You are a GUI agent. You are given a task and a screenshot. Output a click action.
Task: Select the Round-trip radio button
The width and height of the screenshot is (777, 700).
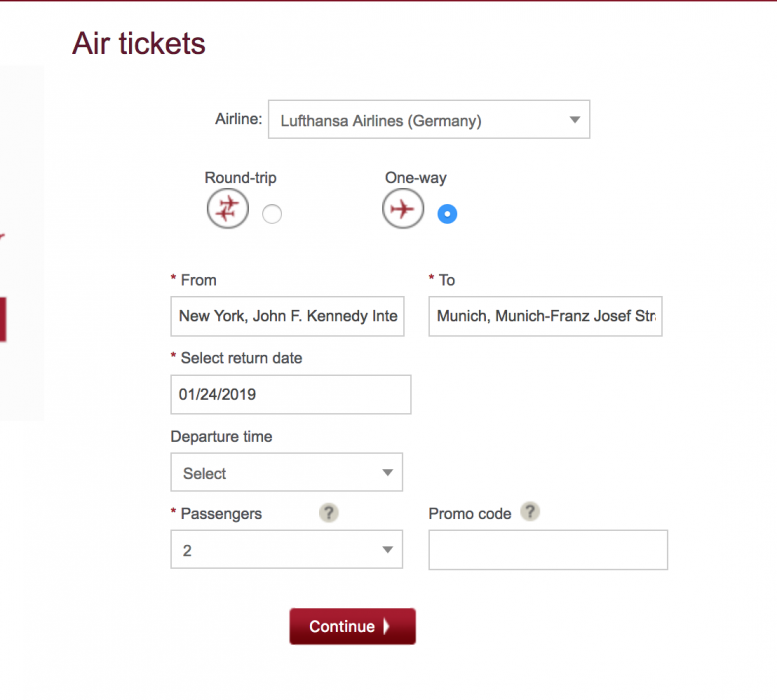pos(272,214)
